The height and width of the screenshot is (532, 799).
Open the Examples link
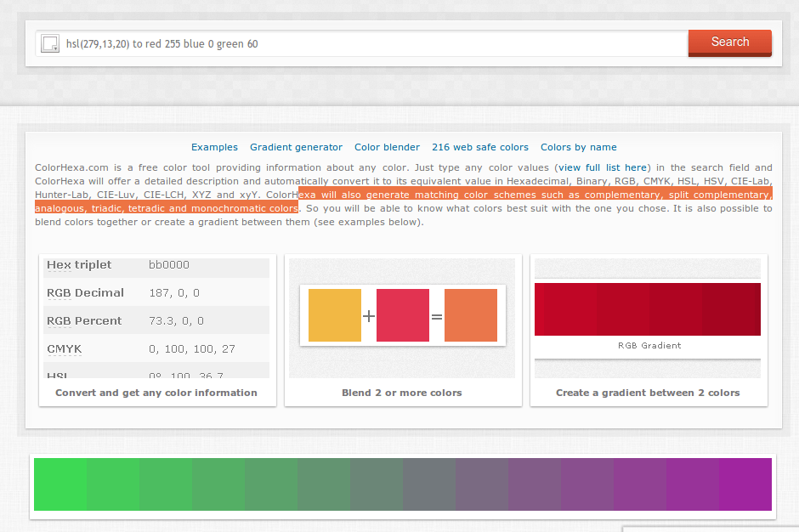214,147
